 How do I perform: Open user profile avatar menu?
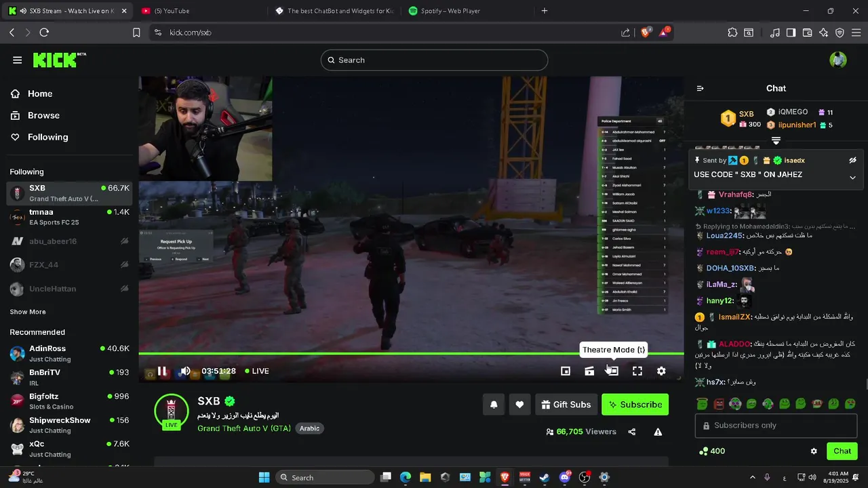point(838,60)
